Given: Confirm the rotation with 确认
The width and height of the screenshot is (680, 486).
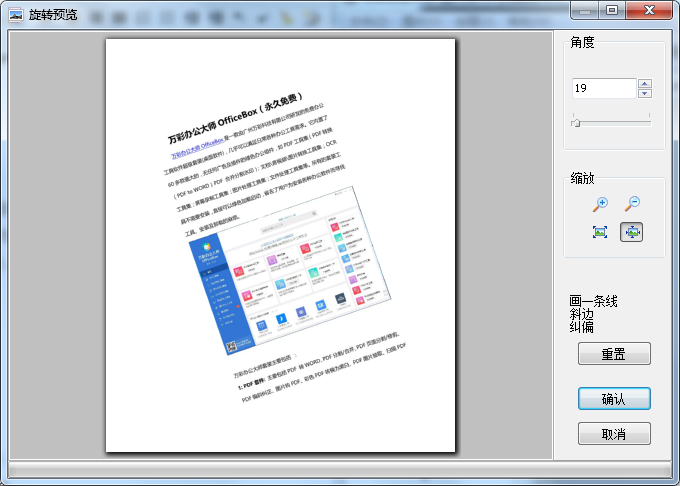Looking at the screenshot, I should (x=614, y=399).
